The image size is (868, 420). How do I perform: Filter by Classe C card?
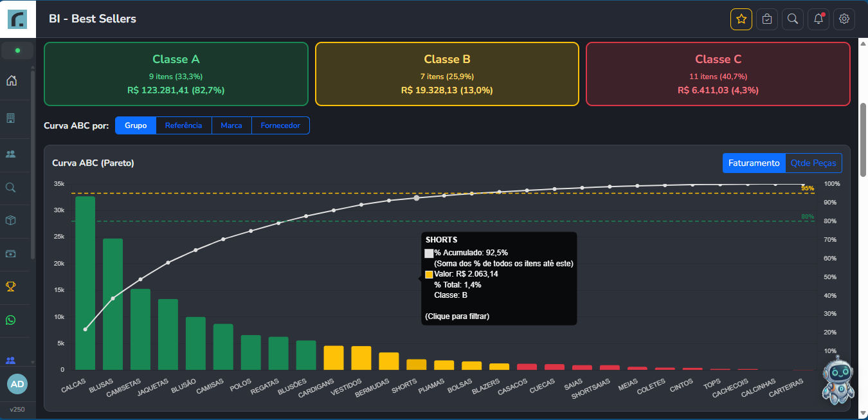718,74
